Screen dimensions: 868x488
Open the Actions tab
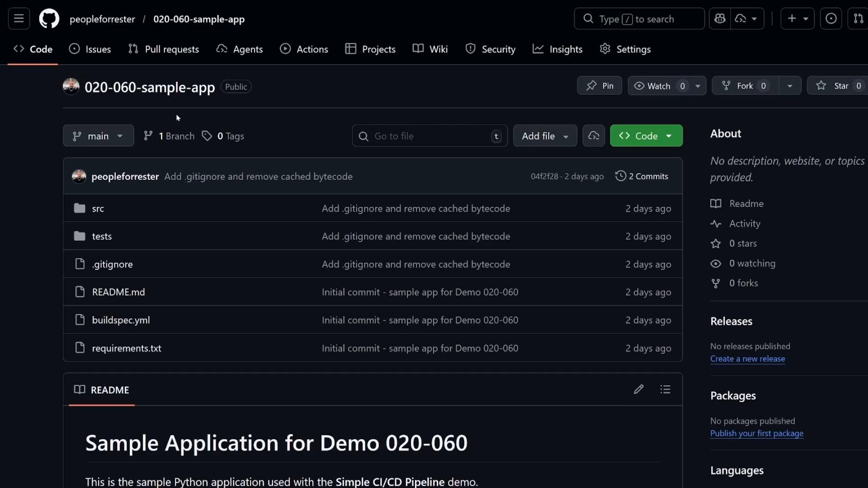point(304,49)
